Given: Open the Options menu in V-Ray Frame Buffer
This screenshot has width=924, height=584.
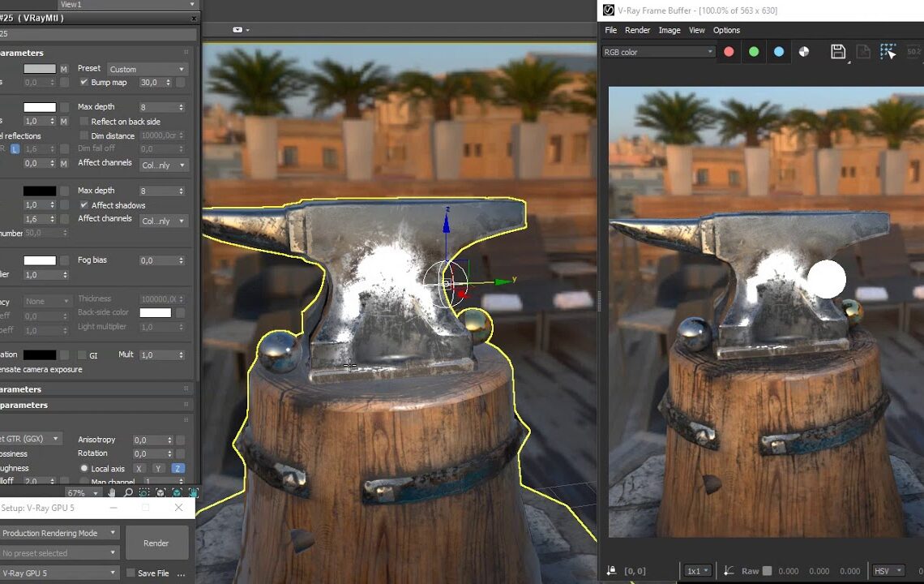Looking at the screenshot, I should pos(726,30).
